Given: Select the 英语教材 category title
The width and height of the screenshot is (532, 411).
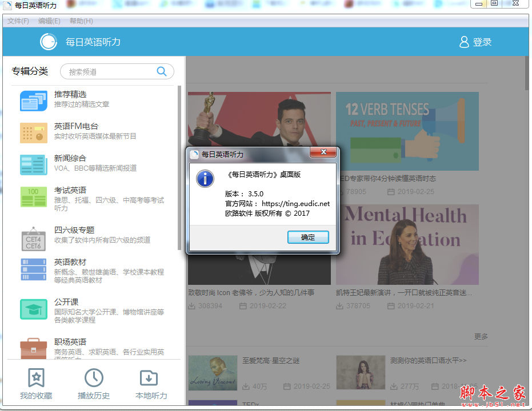Looking at the screenshot, I should pyautogui.click(x=70, y=262).
